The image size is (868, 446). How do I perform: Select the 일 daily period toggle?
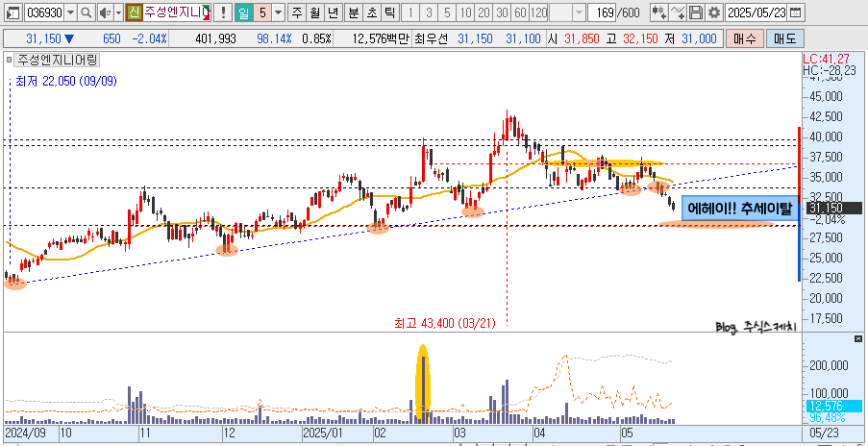tap(242, 12)
